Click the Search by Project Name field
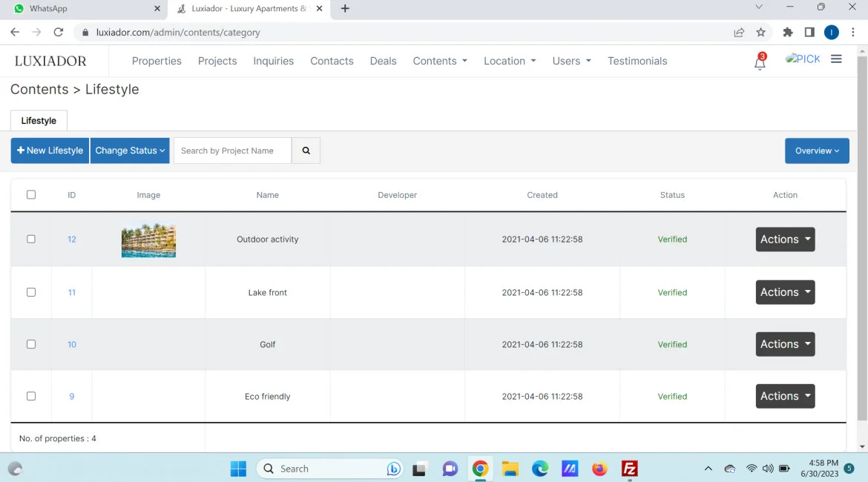868x482 pixels. [x=232, y=151]
